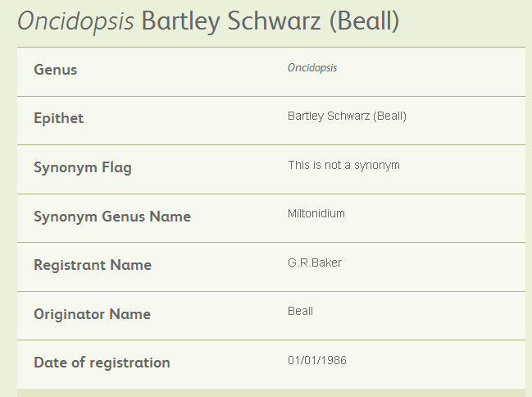Viewport: 532px width, 397px height.
Task: Click the word Bartley in the page heading
Action: (180, 21)
